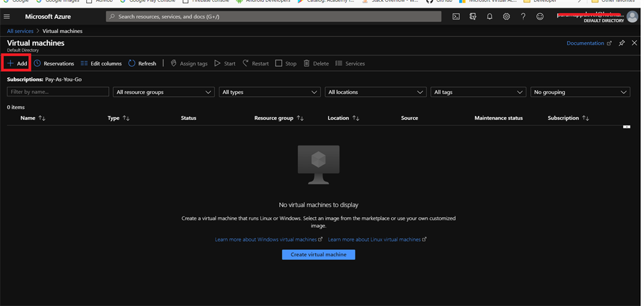
Task: Open the Github bookmark
Action: [x=440, y=1]
